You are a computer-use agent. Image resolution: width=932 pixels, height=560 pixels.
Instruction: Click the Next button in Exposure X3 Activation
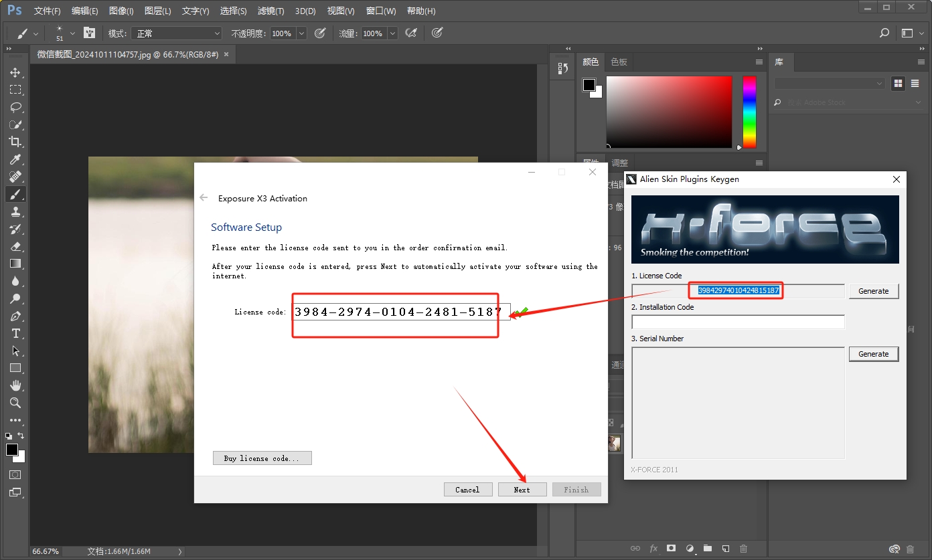coord(522,490)
